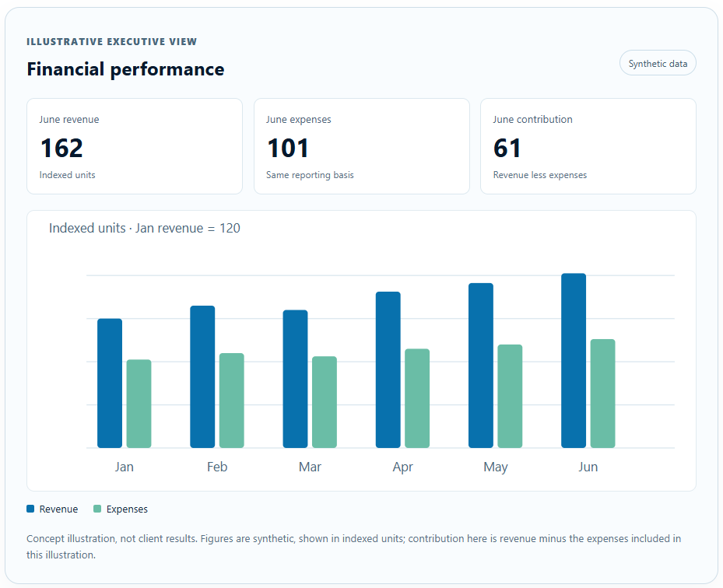Click the Mar axis label
This screenshot has height=588, width=723.
[x=310, y=467]
